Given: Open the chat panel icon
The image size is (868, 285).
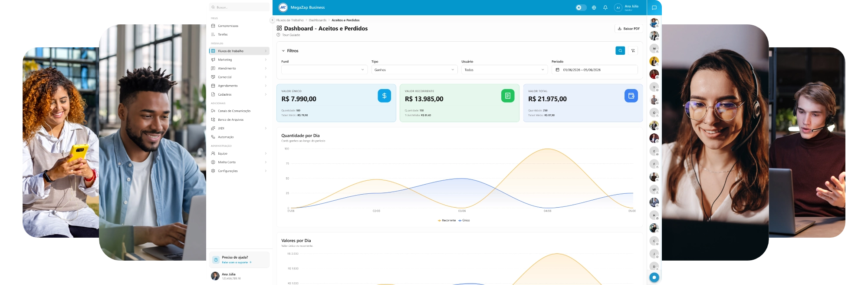Looking at the screenshot, I should click(x=654, y=7).
